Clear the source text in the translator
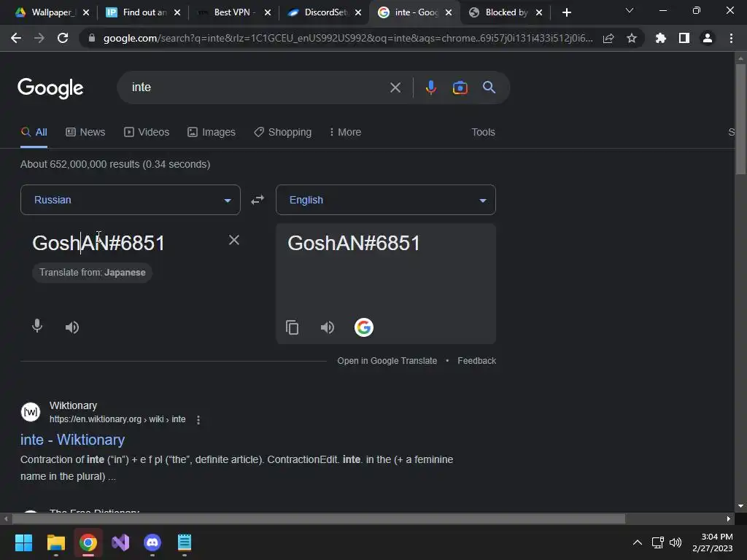 pyautogui.click(x=234, y=240)
